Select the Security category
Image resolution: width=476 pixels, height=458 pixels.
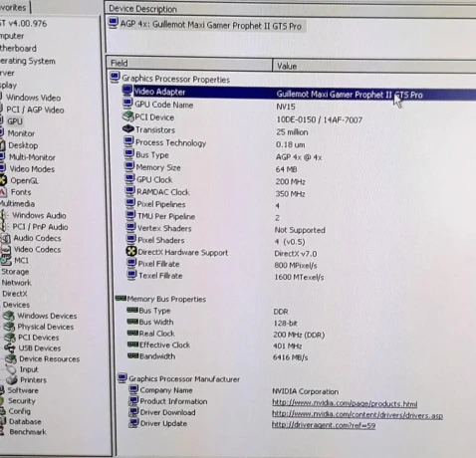tap(22, 401)
